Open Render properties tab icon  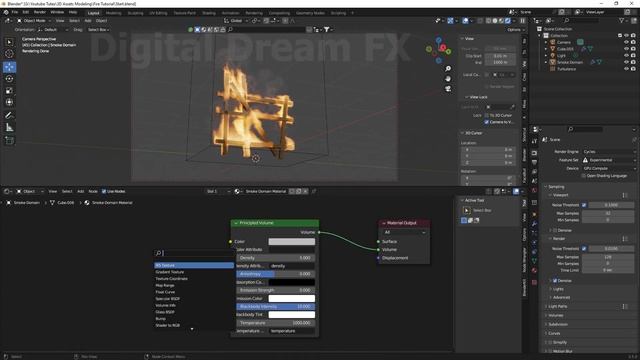[534, 153]
